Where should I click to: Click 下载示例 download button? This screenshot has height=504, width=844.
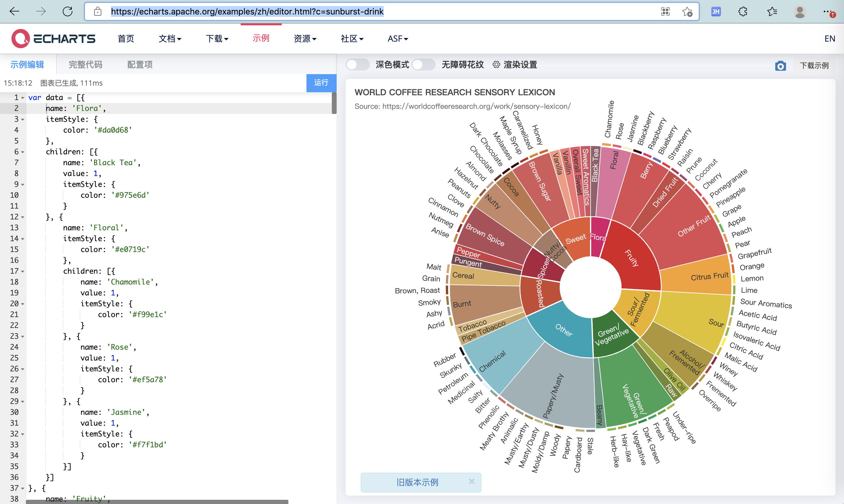point(814,65)
